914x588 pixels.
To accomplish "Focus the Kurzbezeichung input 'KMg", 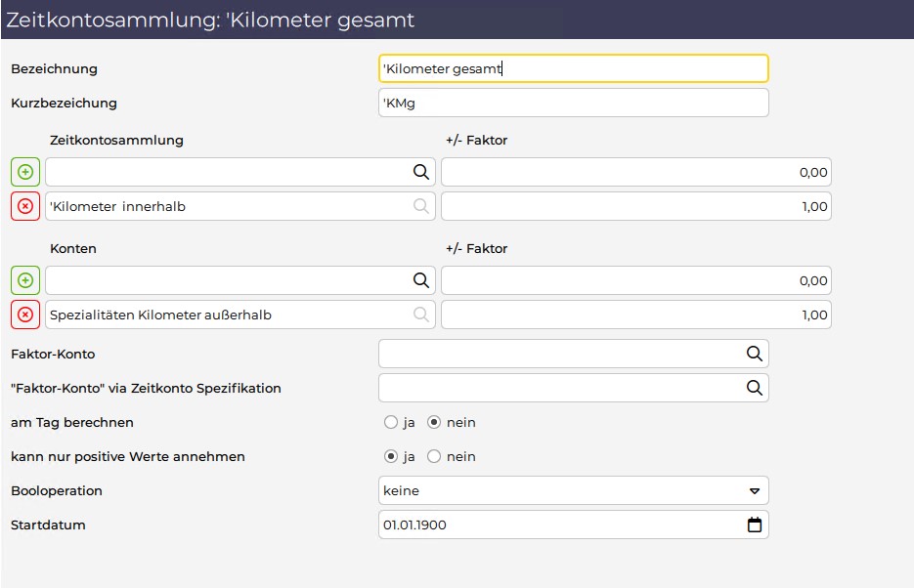I will (574, 103).
